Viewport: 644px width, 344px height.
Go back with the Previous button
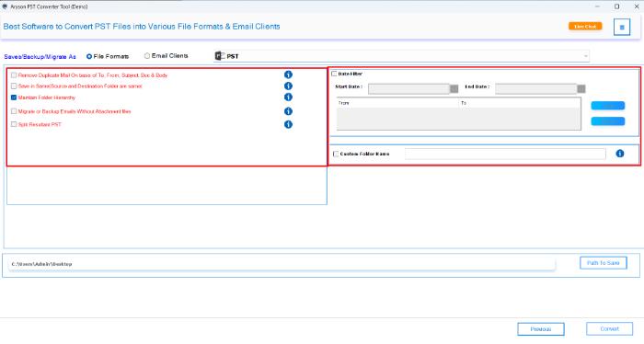click(x=541, y=328)
